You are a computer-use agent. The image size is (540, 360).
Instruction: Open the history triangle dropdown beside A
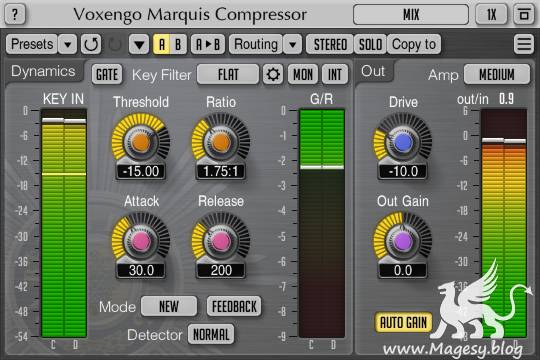point(139,44)
